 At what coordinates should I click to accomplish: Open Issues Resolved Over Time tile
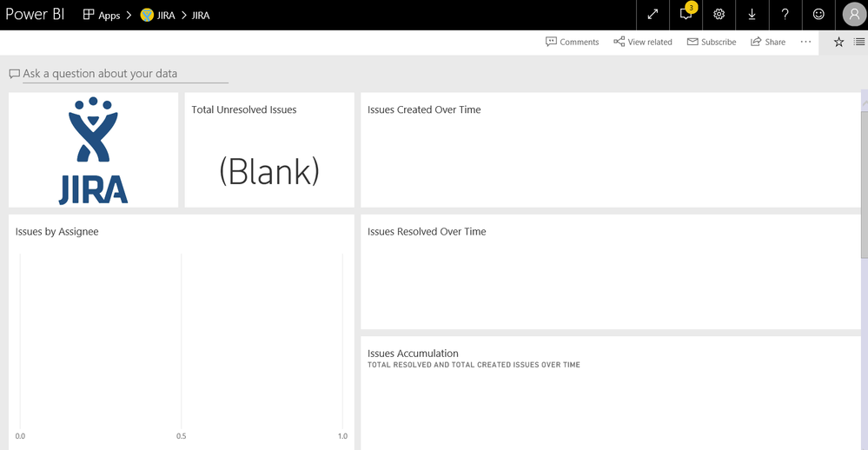611,272
